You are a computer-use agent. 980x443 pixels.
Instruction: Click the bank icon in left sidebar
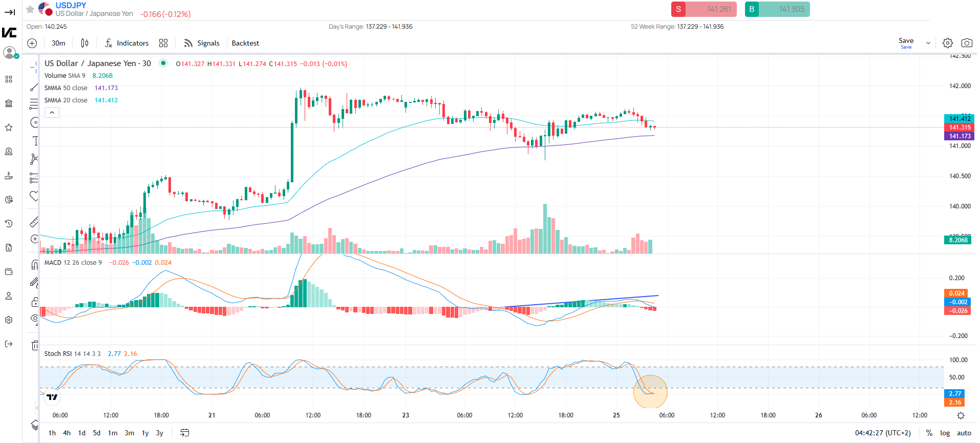9,103
